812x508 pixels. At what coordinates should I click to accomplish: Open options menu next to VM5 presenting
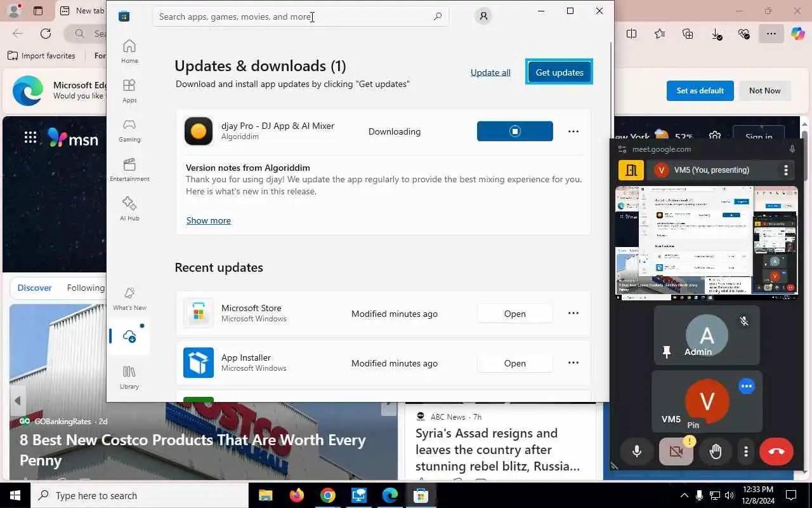tap(786, 170)
